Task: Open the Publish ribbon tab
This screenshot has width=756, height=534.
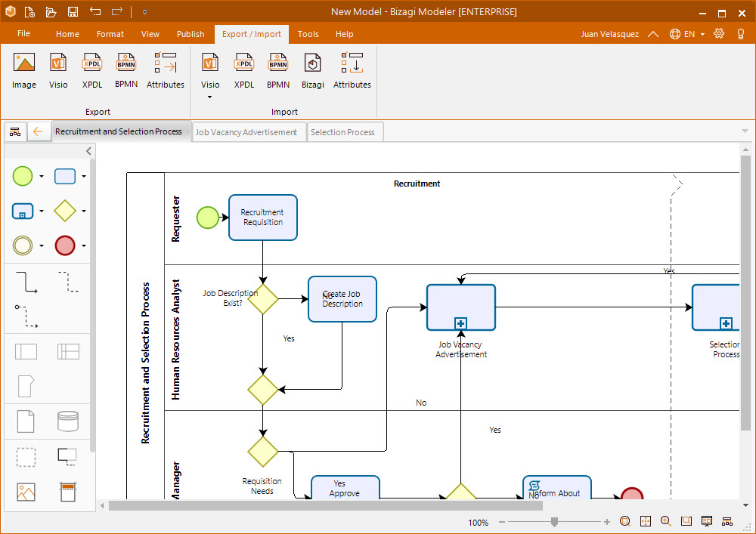Action: click(191, 34)
